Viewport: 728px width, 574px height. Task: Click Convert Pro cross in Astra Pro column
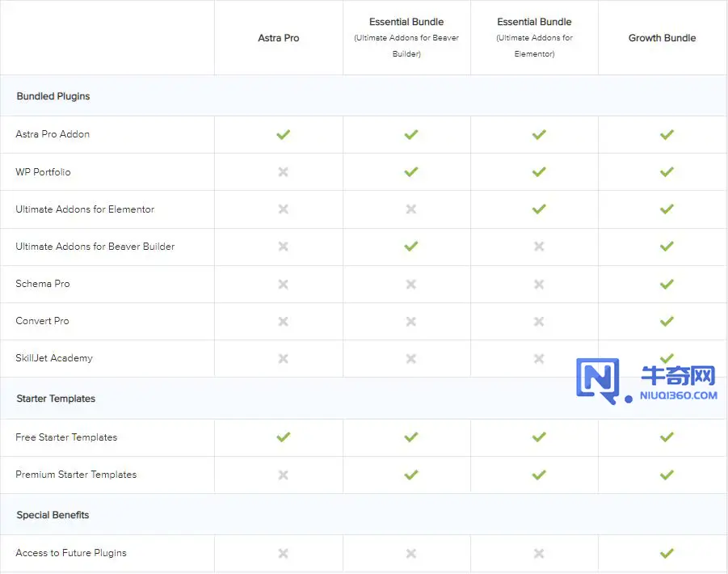click(x=284, y=322)
